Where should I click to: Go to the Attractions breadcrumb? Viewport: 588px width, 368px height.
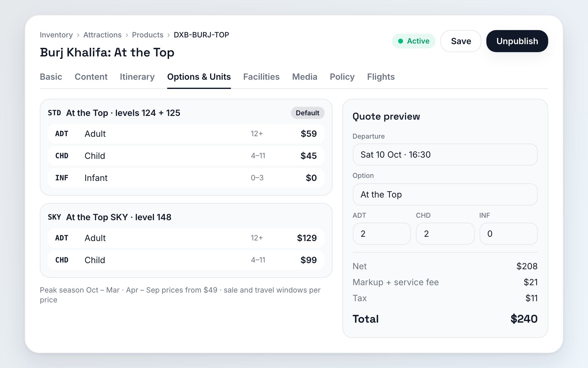click(102, 35)
